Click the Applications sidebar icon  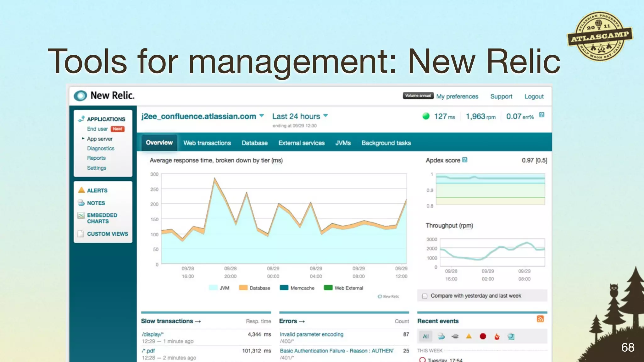[81, 119]
